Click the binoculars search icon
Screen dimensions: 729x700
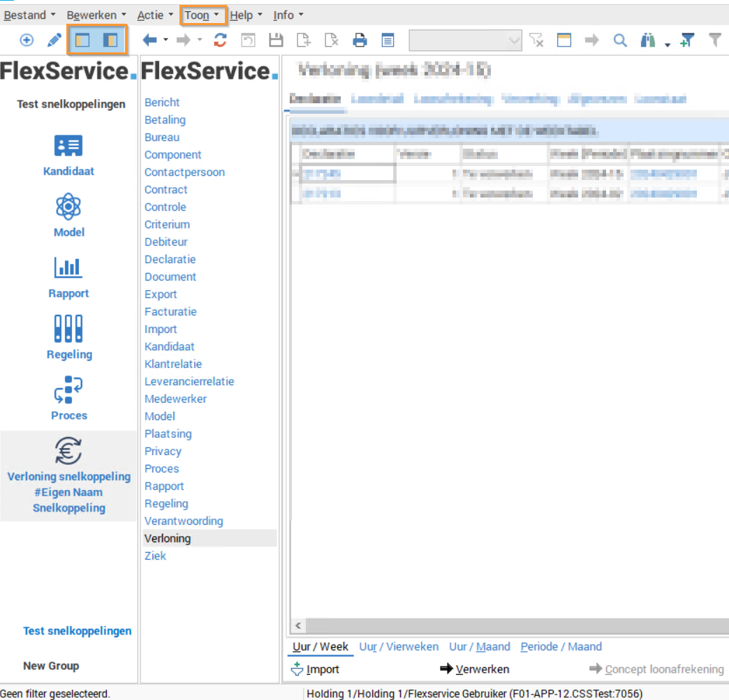point(648,40)
